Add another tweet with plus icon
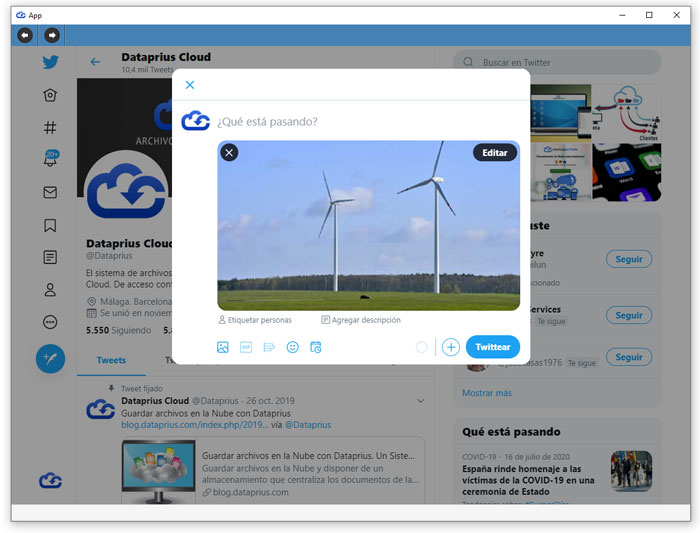This screenshot has width=700, height=533. tap(451, 347)
